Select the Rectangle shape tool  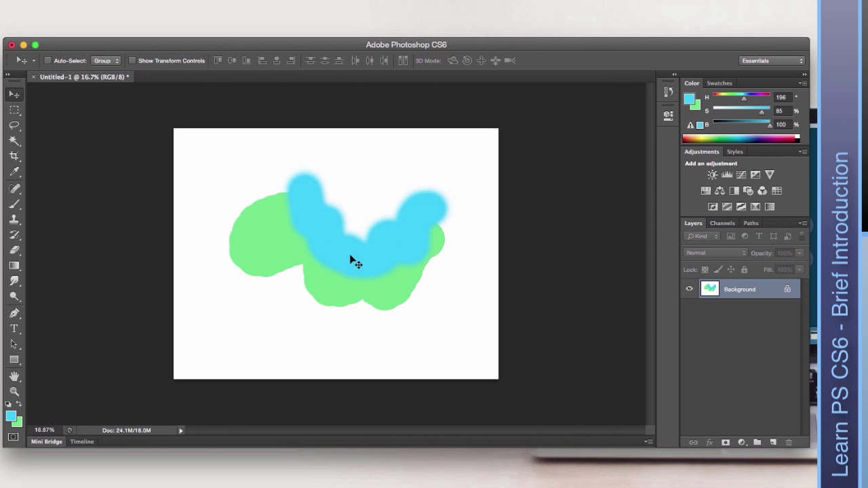point(14,360)
